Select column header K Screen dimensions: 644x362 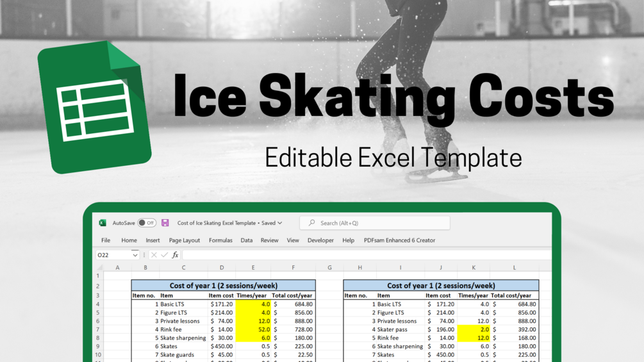point(474,268)
